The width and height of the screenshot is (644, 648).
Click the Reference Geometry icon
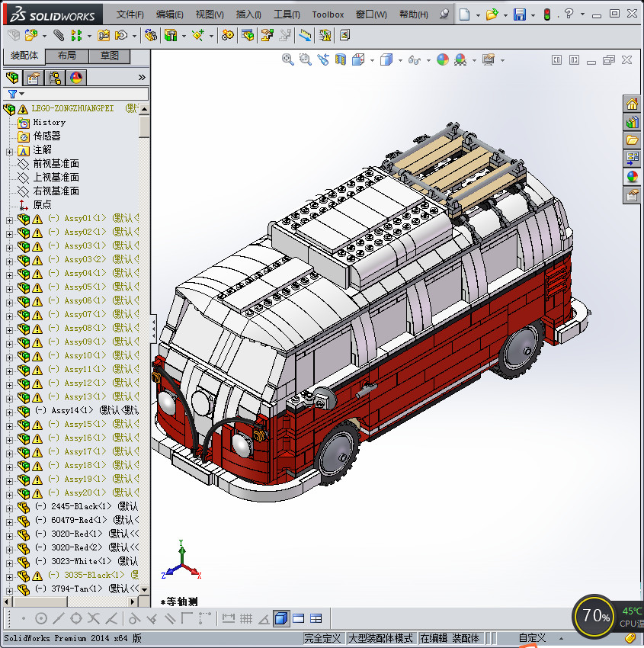click(198, 36)
